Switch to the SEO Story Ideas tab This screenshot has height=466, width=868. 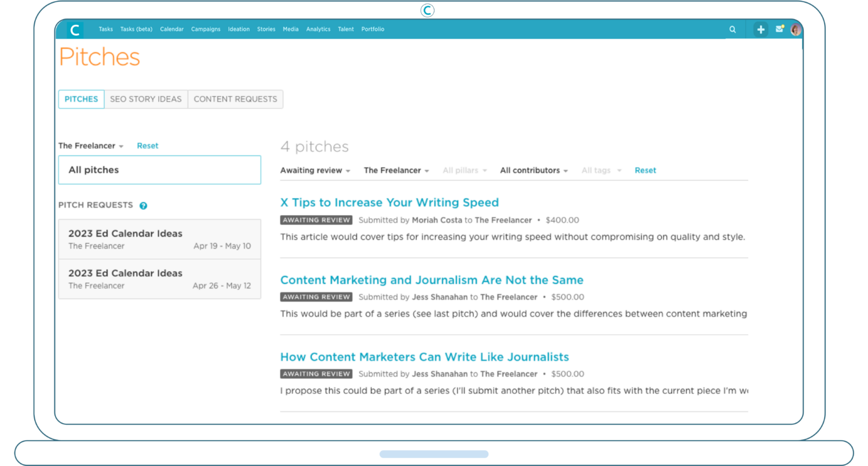[x=146, y=99]
